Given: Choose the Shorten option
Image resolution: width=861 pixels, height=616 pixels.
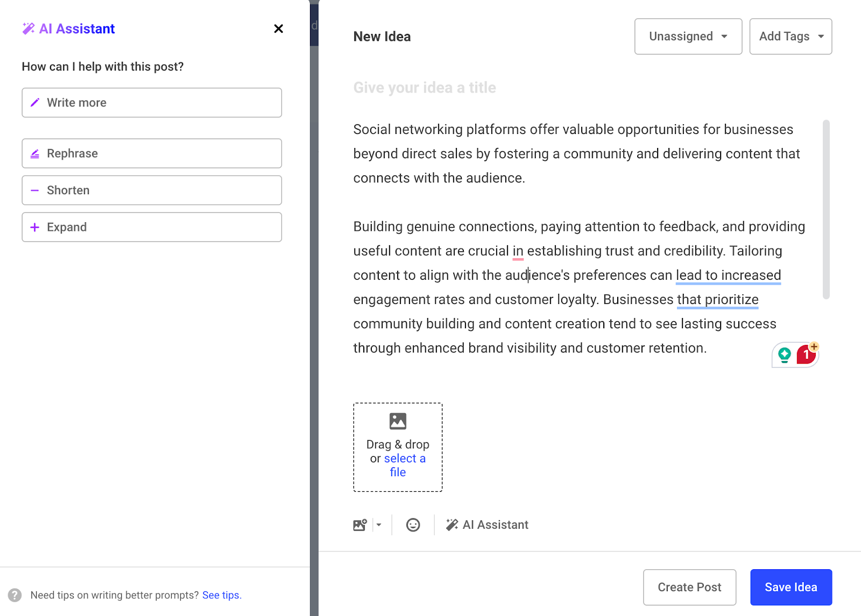Looking at the screenshot, I should [x=152, y=190].
